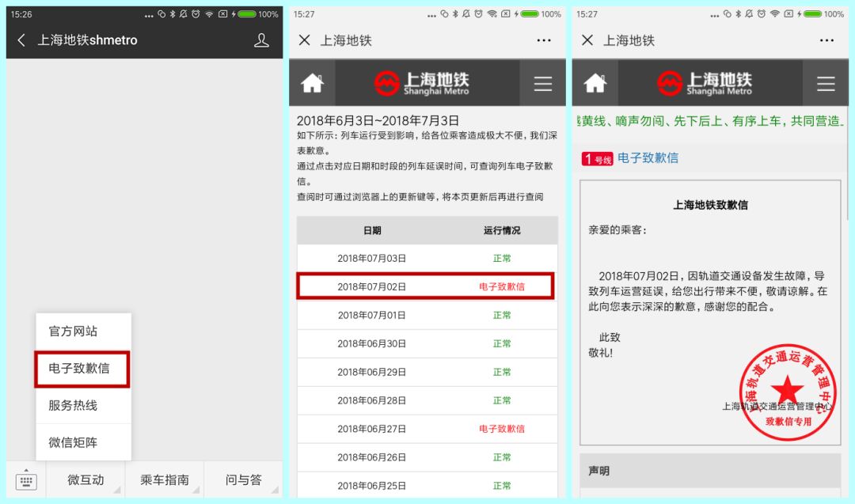
Task: Select 服务热线 from the popup menu
Action: (83, 405)
